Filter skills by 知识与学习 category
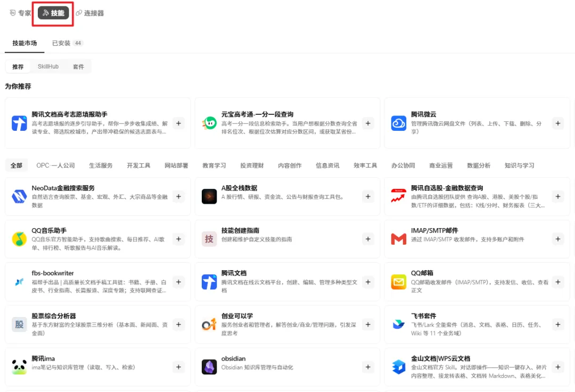This screenshot has height=392, width=575. 519,165
